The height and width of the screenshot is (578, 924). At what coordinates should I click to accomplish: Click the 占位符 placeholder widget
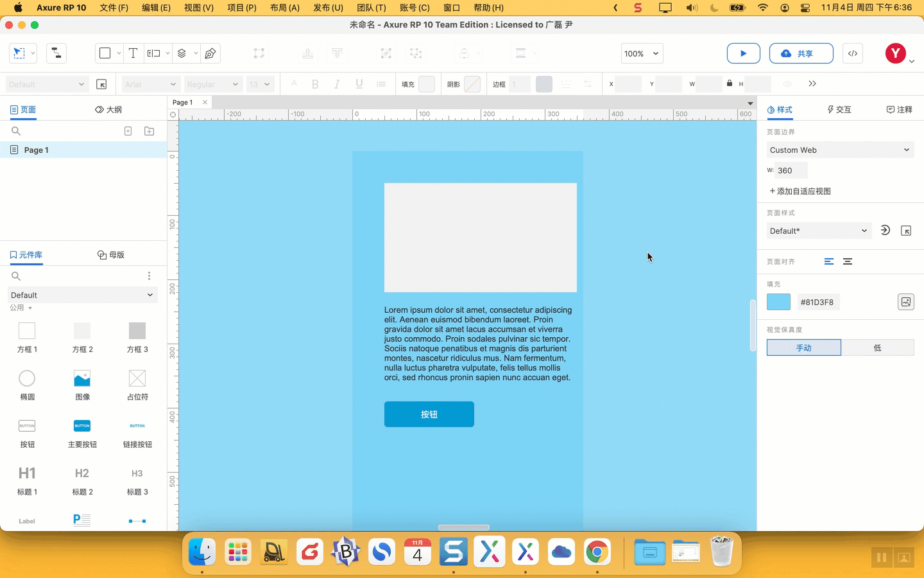[x=137, y=385]
